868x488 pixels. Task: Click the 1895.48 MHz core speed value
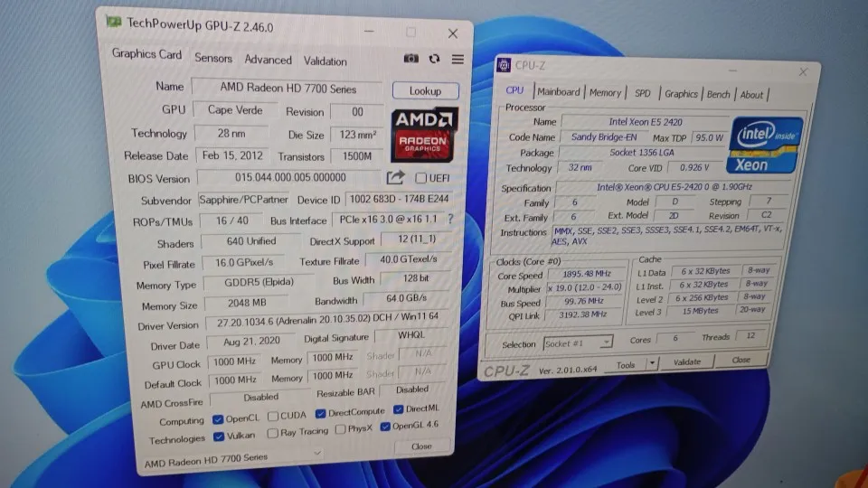(586, 274)
